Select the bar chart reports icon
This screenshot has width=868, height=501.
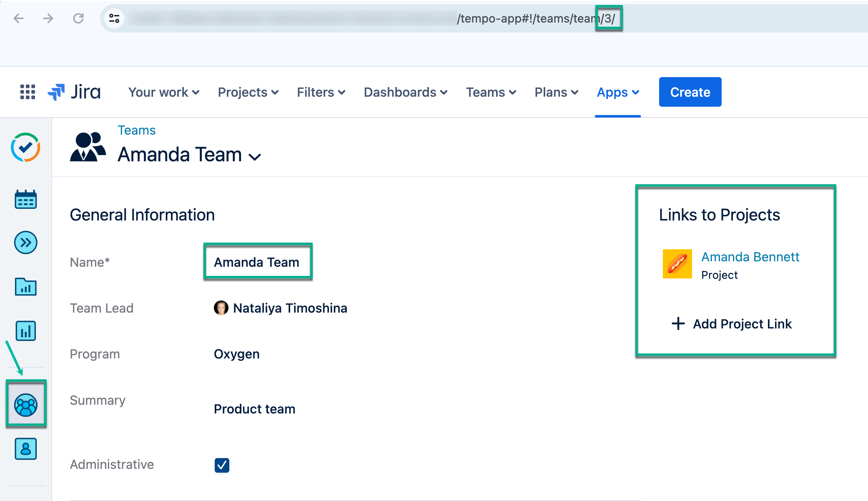click(25, 331)
